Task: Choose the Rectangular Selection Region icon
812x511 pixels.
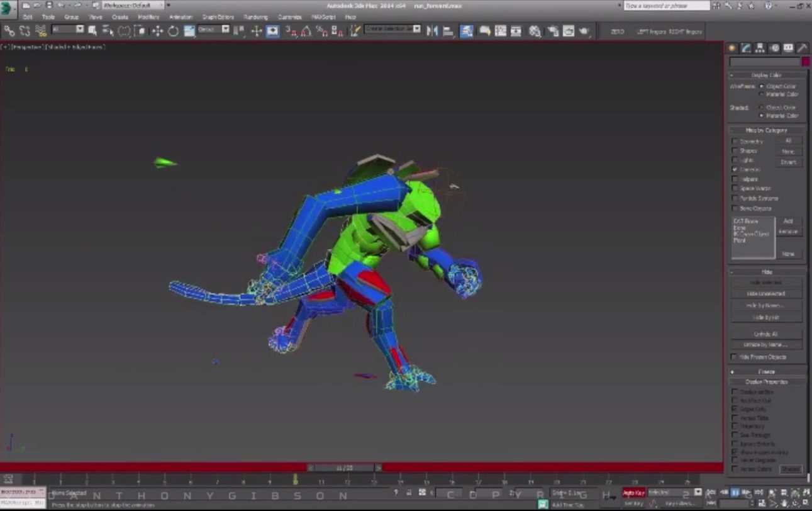Action: tap(124, 30)
